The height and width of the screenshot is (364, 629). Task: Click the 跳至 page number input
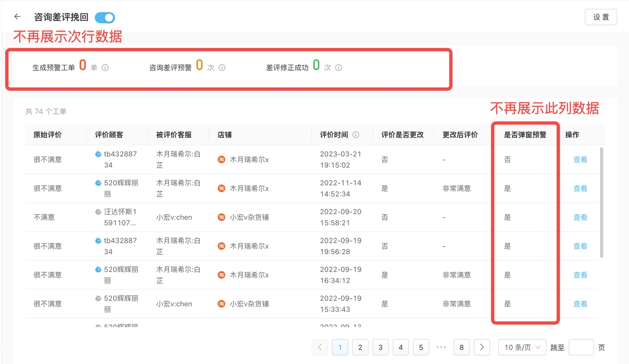pyautogui.click(x=581, y=347)
